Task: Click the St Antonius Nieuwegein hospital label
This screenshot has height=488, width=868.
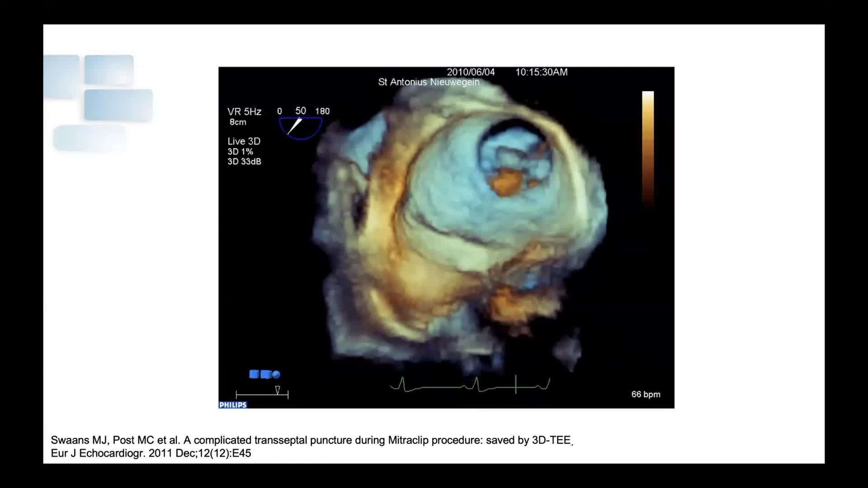Action: [429, 82]
